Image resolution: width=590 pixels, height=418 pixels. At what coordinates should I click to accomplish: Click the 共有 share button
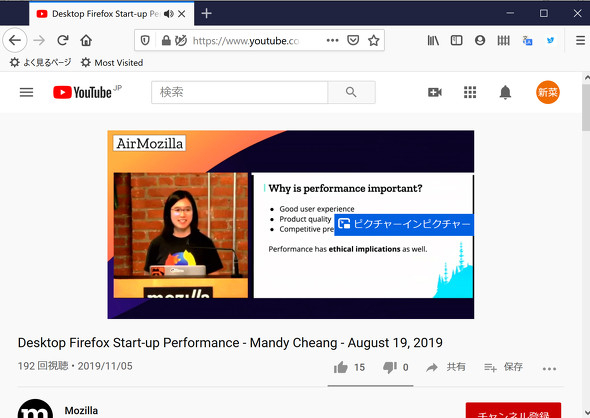click(446, 367)
